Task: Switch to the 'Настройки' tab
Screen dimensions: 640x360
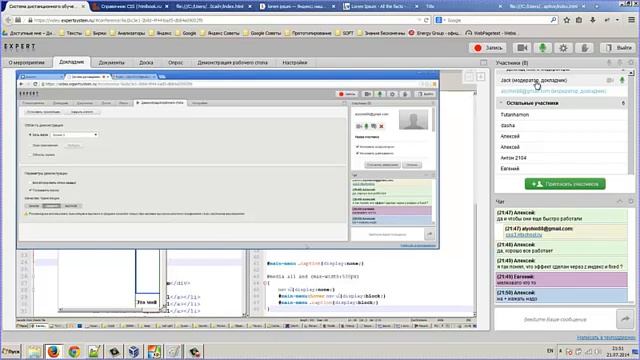Action: click(x=295, y=63)
